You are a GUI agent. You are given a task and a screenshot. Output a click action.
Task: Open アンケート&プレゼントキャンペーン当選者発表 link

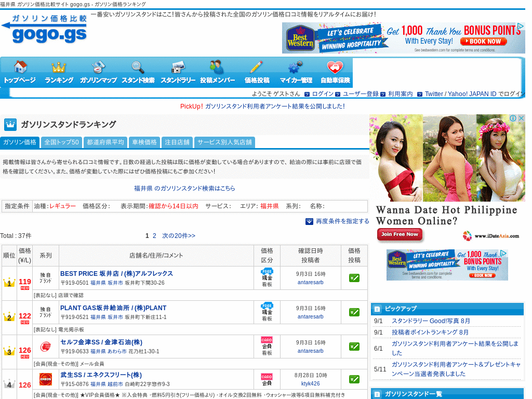(456, 369)
